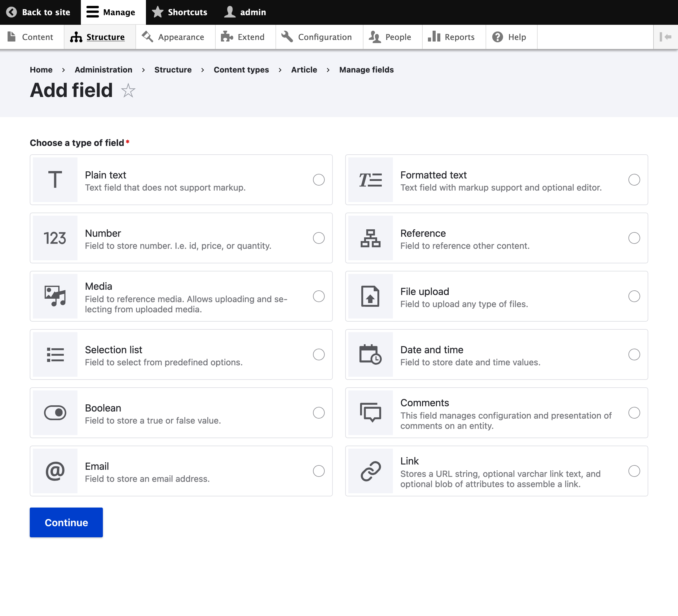This screenshot has width=678, height=616.
Task: Click the File upload document icon
Action: pos(371,296)
